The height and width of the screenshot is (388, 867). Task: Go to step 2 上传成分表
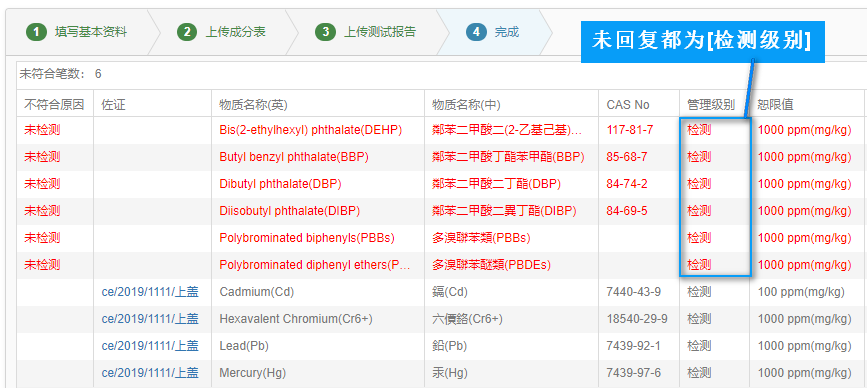[x=221, y=32]
